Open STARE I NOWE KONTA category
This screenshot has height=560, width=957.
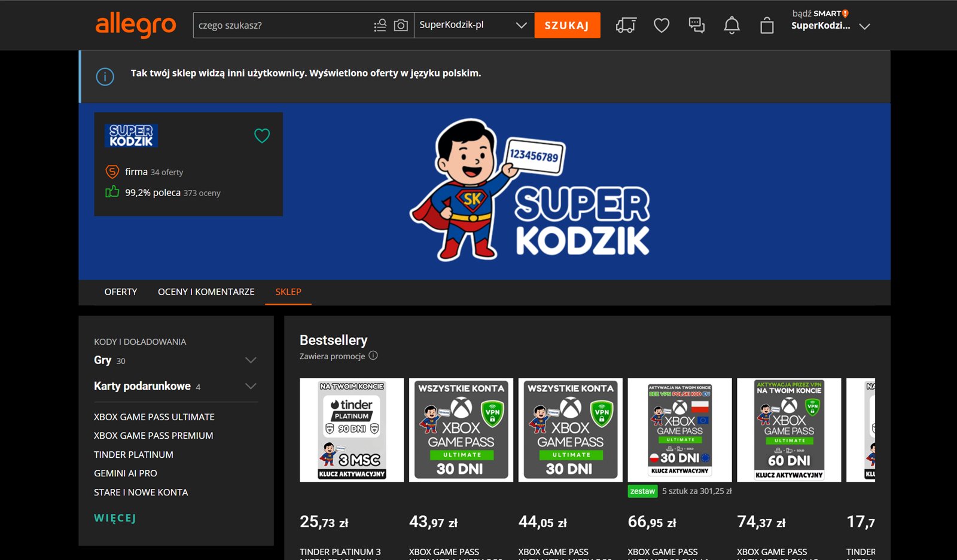click(x=141, y=492)
